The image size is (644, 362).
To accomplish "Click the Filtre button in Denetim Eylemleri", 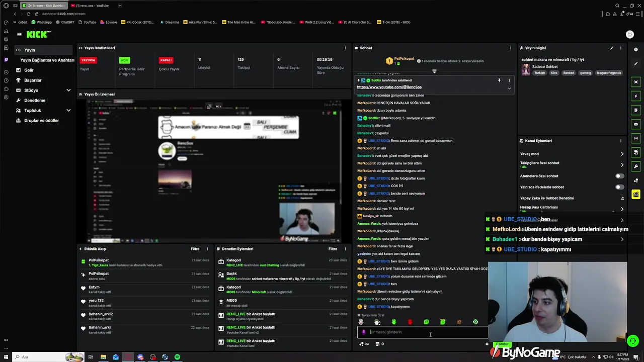I will 333,249.
